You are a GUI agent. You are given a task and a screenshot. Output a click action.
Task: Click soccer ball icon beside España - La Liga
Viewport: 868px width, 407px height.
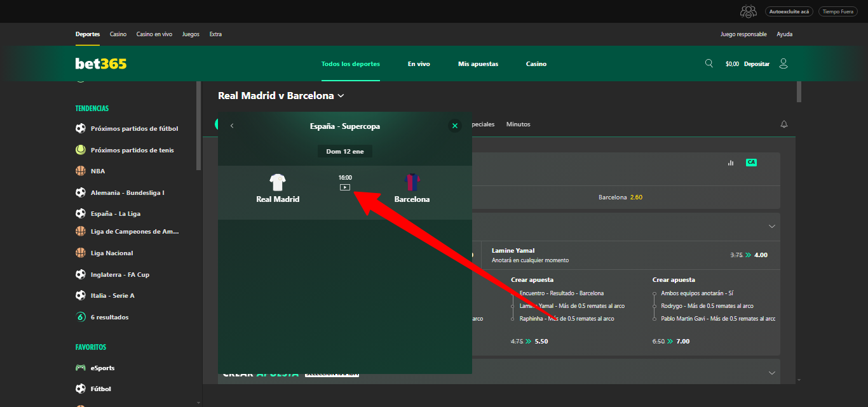point(81,213)
